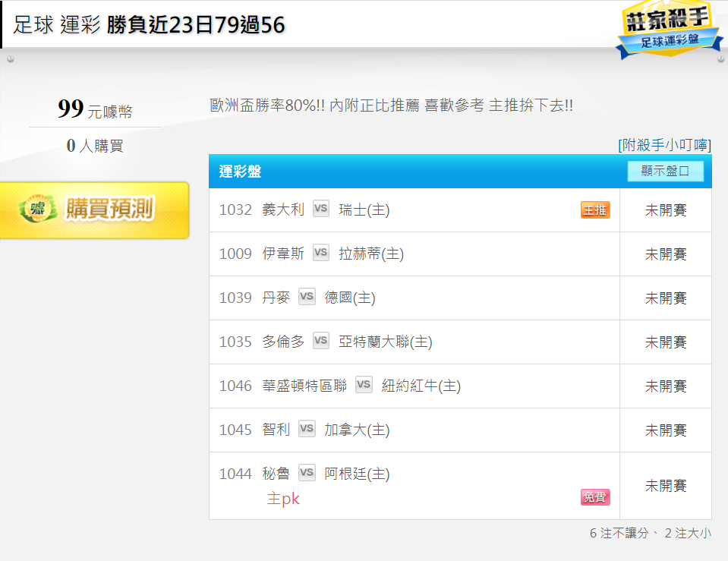Screen dimensions: 728x561
Task: Click the 賺 coin icon on purchase button
Action: coord(38,209)
